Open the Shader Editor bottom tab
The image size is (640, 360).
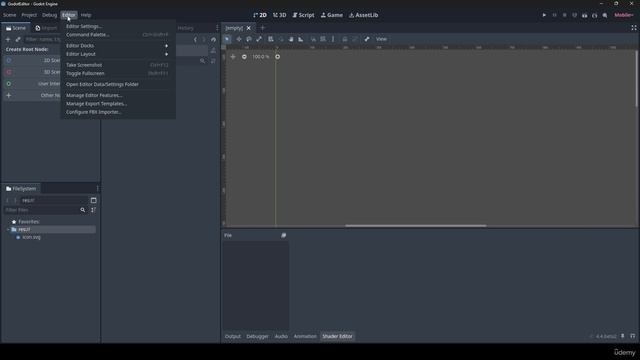[x=337, y=336]
